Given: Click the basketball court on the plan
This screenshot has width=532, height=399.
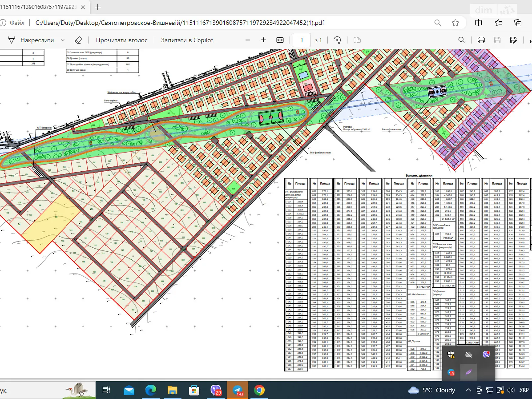Looking at the screenshot, I should click(437, 92).
